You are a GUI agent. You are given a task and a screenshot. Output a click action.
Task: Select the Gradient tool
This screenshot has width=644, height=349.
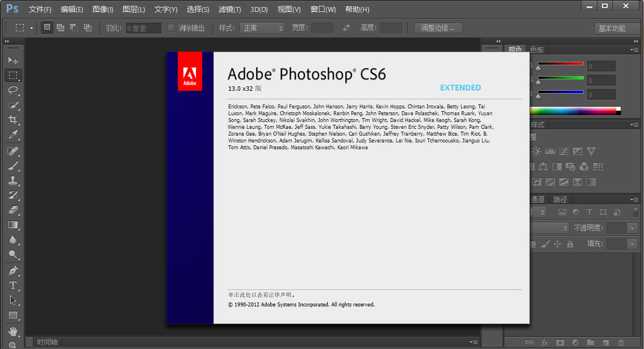coord(13,225)
